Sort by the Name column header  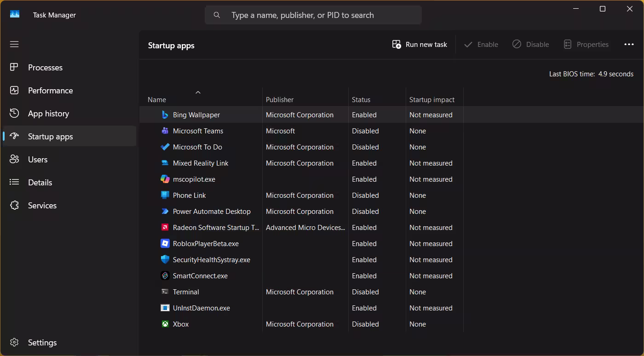(201, 97)
